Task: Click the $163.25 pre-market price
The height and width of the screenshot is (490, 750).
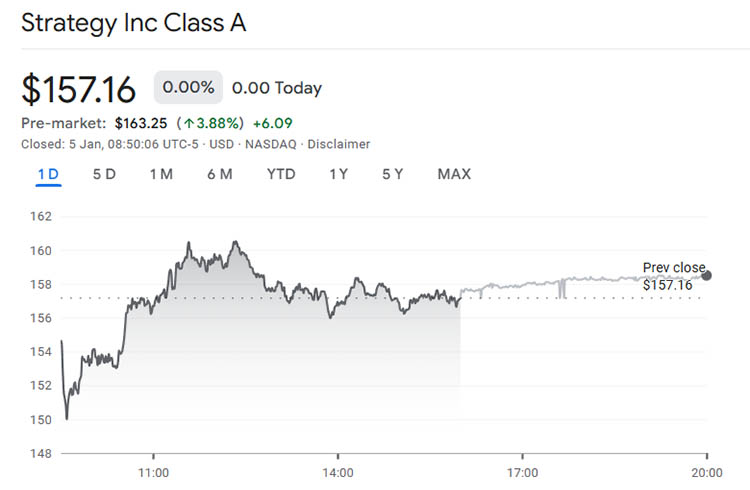Action: [x=142, y=123]
